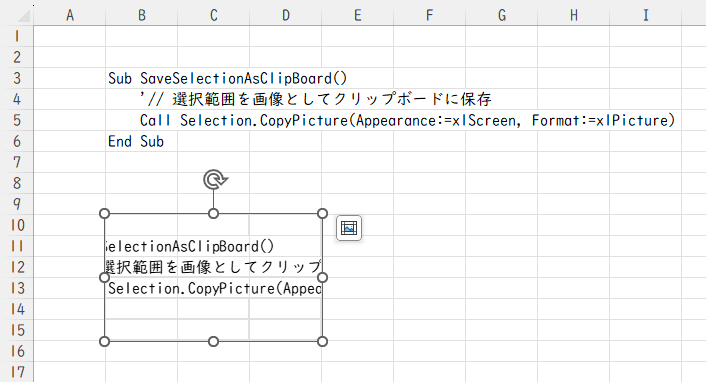Select the End Sub cell
The image size is (706, 382).
(x=141, y=141)
